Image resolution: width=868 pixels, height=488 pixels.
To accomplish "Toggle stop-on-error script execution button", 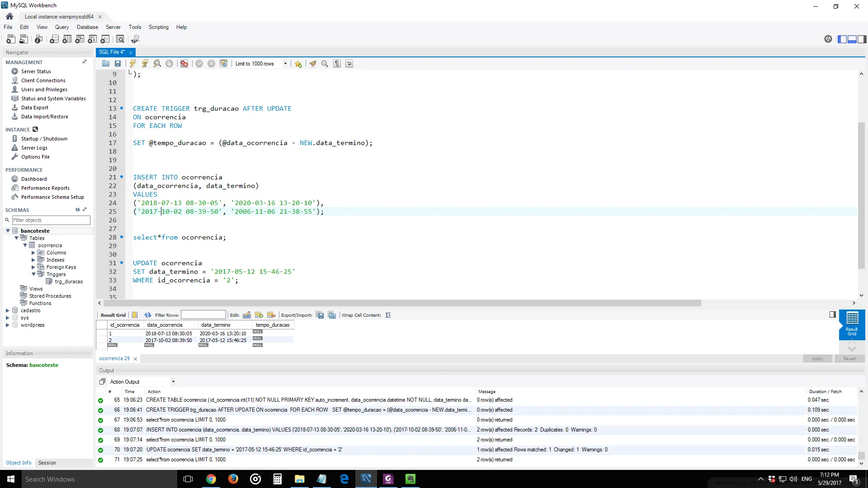I will coord(184,64).
